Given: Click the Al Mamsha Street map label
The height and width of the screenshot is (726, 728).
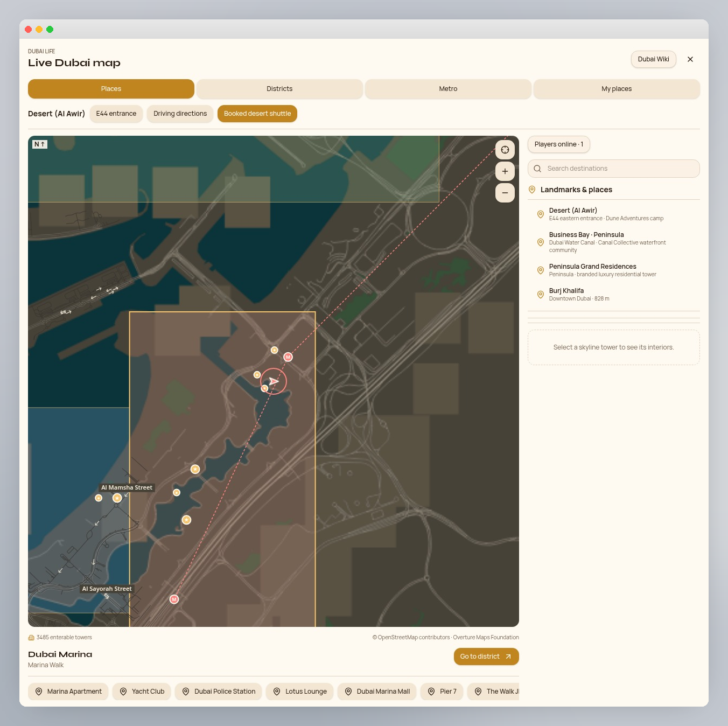Looking at the screenshot, I should [x=127, y=487].
